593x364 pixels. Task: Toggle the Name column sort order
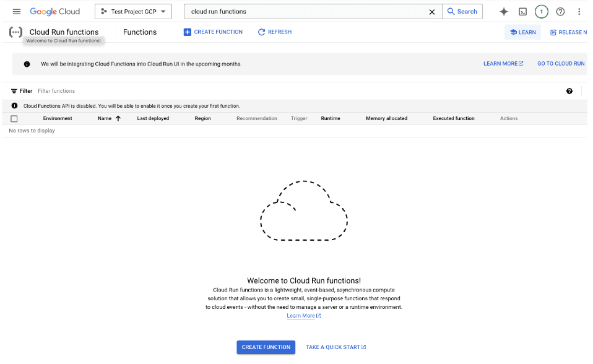tap(118, 118)
